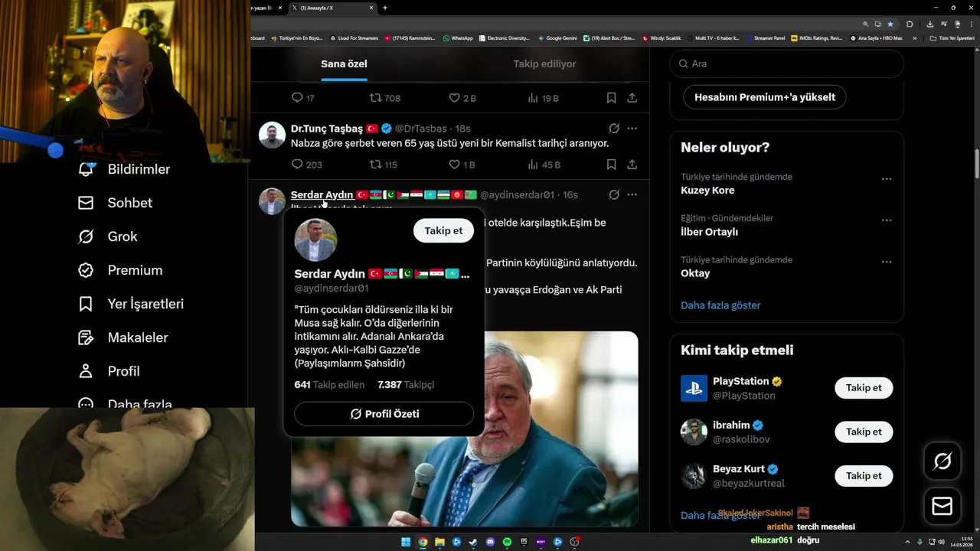Open browser downloads icon

tap(929, 24)
